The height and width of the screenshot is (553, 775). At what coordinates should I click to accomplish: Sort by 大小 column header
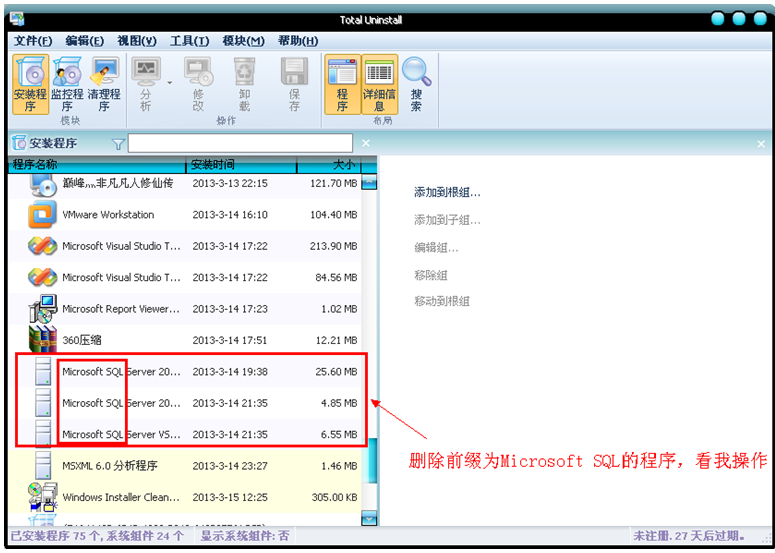(329, 165)
